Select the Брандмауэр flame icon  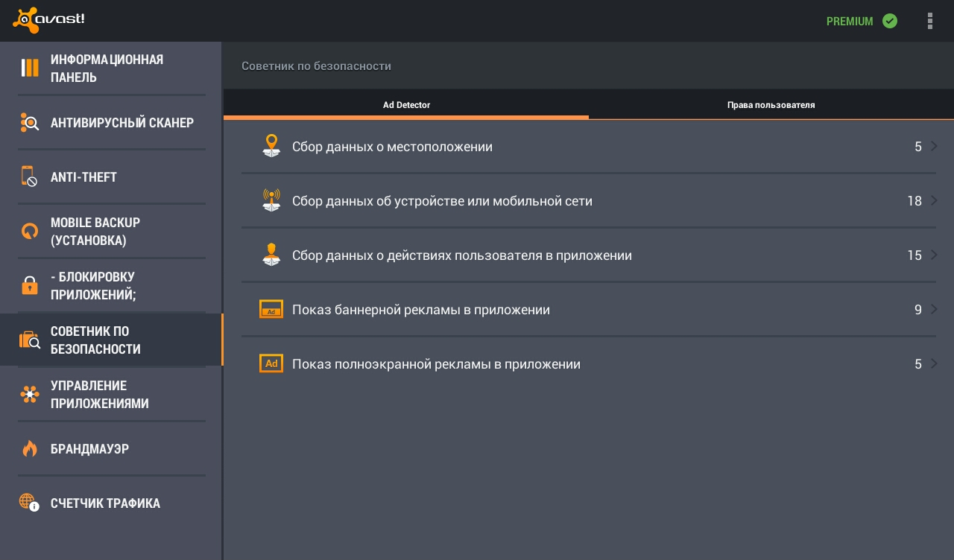[x=30, y=448]
